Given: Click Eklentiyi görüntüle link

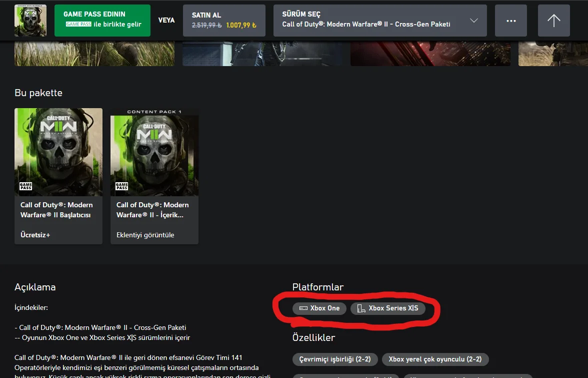Looking at the screenshot, I should coord(145,235).
